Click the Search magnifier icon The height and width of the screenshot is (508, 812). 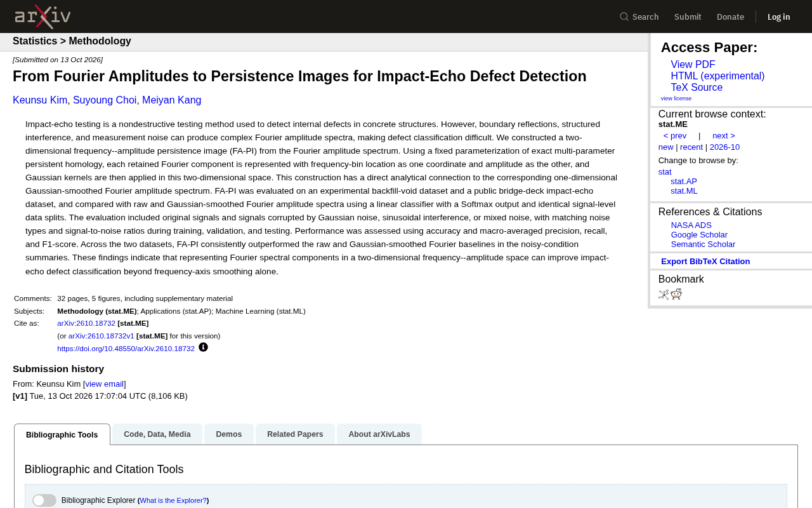click(x=624, y=17)
